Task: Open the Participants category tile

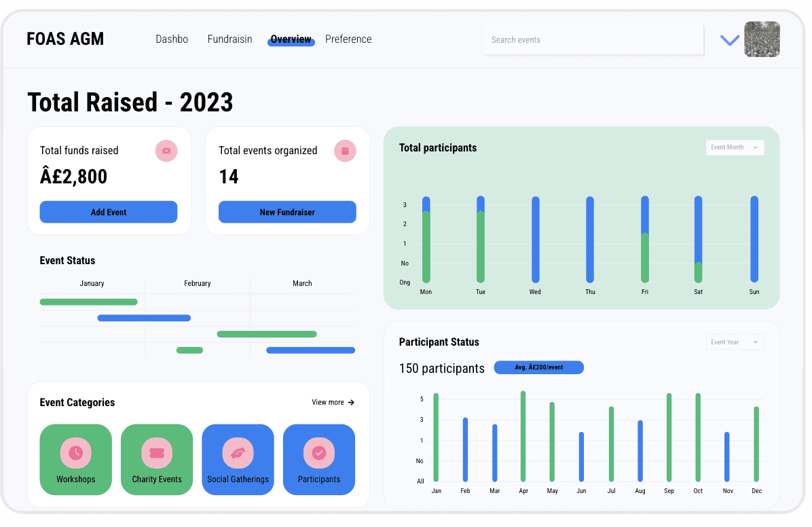Action: click(319, 459)
